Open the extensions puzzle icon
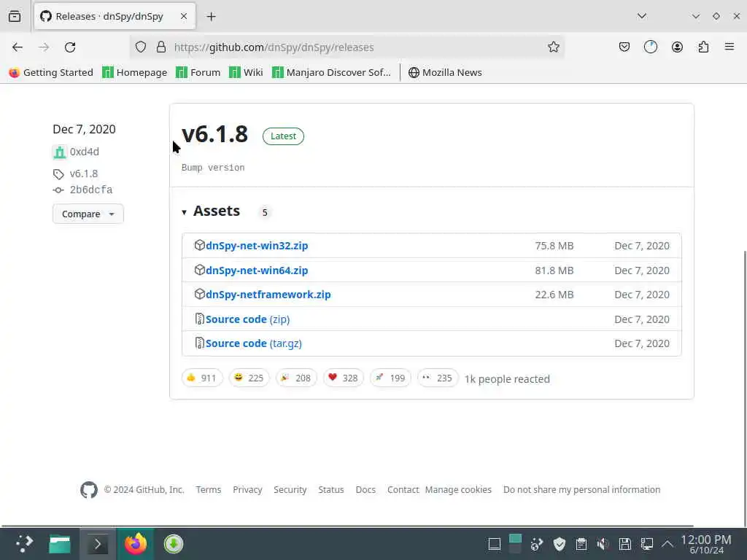Viewport: 747px width, 560px height. click(703, 47)
